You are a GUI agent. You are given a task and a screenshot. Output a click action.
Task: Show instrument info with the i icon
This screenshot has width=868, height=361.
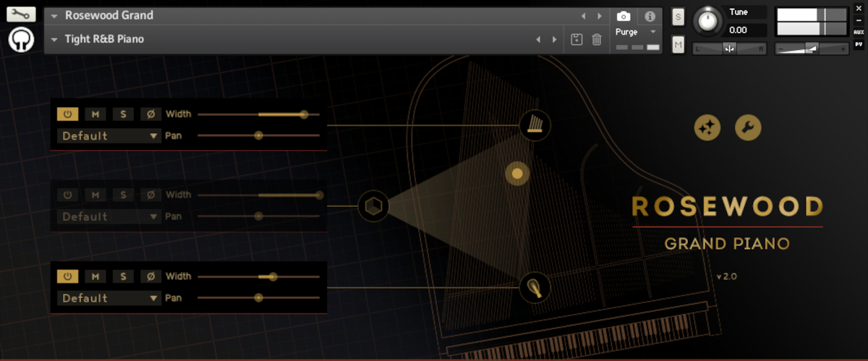coord(650,16)
